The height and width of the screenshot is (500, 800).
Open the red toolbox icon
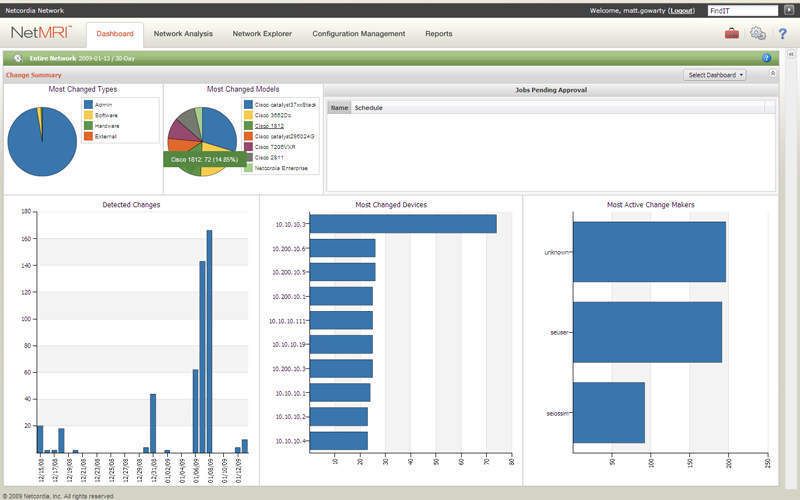pos(732,34)
